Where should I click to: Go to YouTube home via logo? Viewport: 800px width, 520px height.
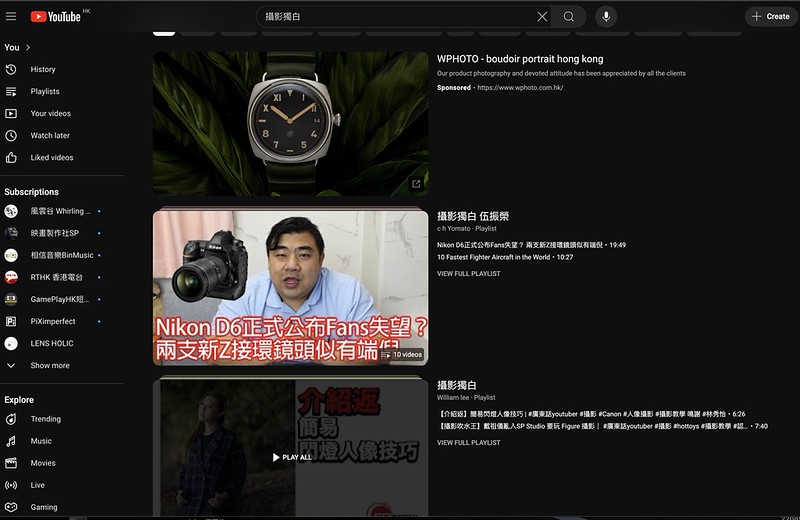56,16
